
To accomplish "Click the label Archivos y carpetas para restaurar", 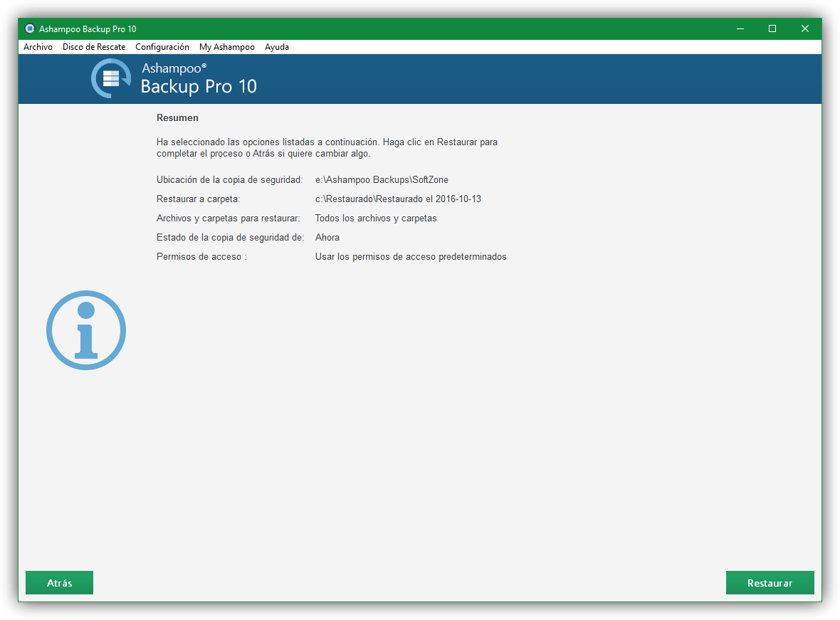I will point(229,219).
